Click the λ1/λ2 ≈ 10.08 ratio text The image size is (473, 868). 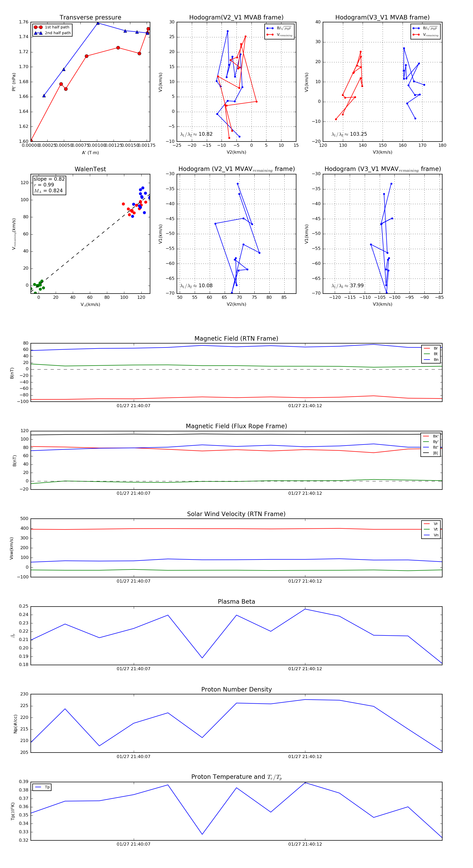coord(196,286)
